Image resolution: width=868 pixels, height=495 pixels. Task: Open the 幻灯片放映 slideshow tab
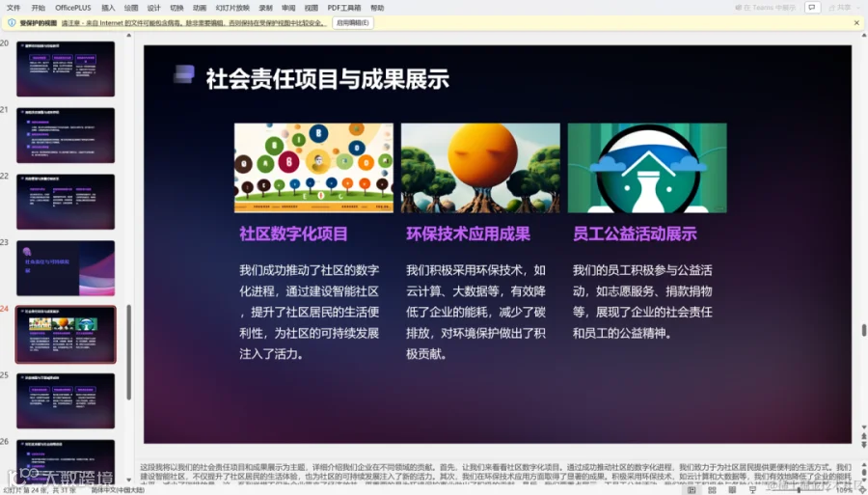[x=232, y=8]
